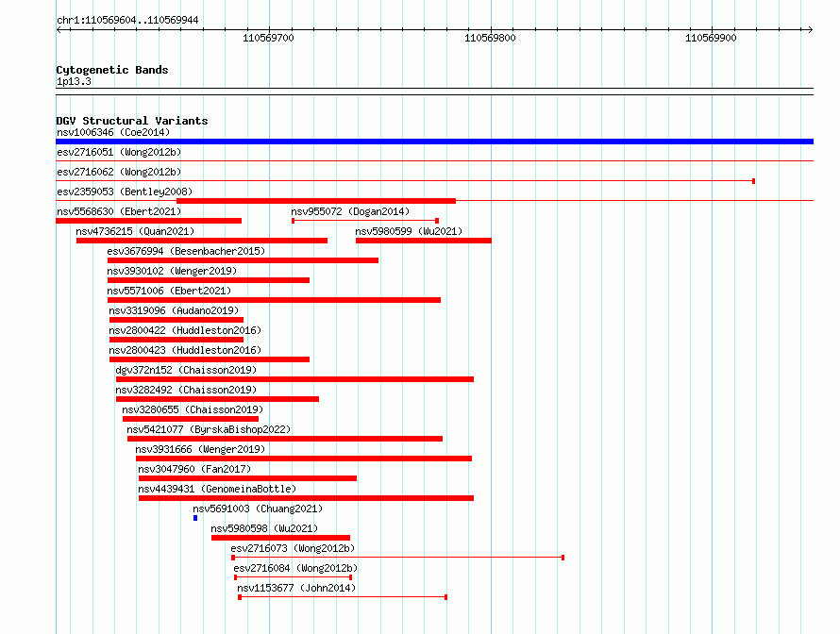Open variant nsv5980599 (Wu2021)

tap(409, 231)
